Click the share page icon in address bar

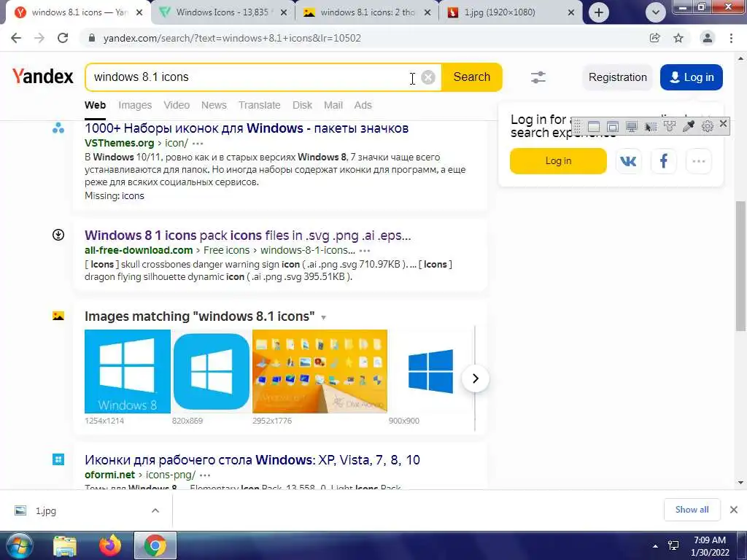point(655,38)
